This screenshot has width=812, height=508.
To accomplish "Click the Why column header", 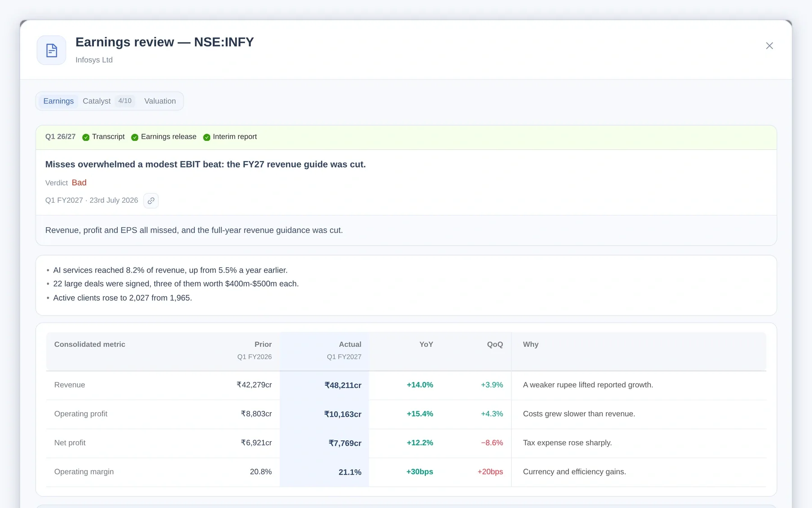I will click(531, 345).
